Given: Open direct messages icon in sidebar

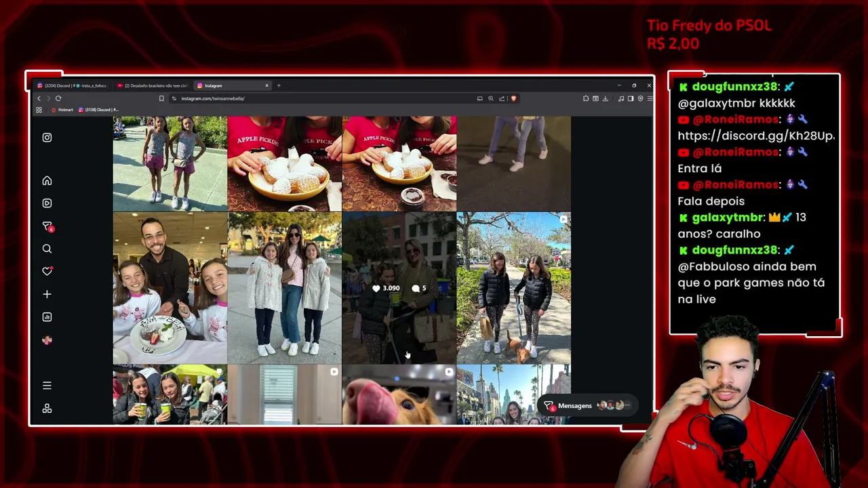Looking at the screenshot, I should pyautogui.click(x=47, y=226).
